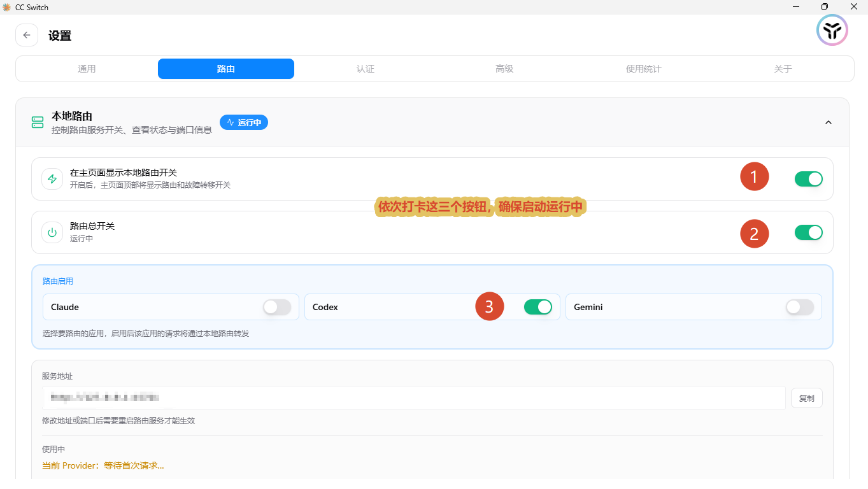Click the circular Y avatar logo
This screenshot has width=868, height=489.
(x=832, y=30)
